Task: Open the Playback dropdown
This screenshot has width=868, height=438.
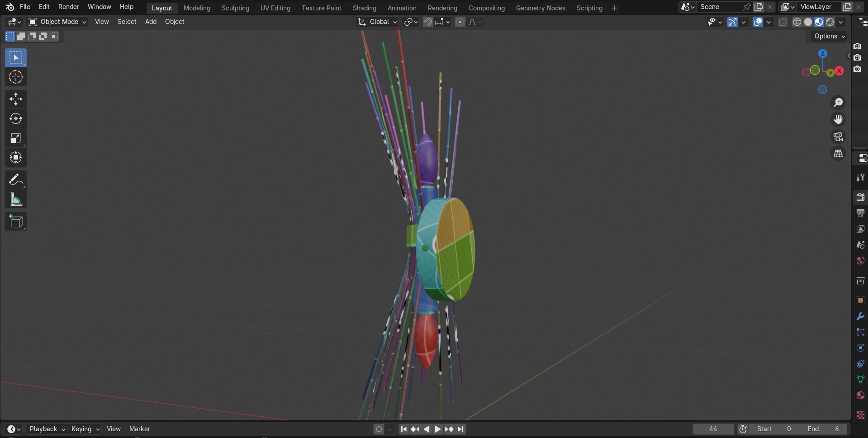Action: point(47,429)
